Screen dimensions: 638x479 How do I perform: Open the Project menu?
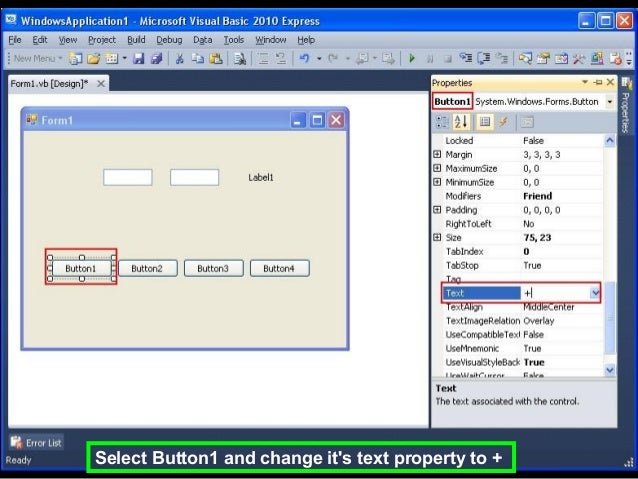[x=102, y=40]
